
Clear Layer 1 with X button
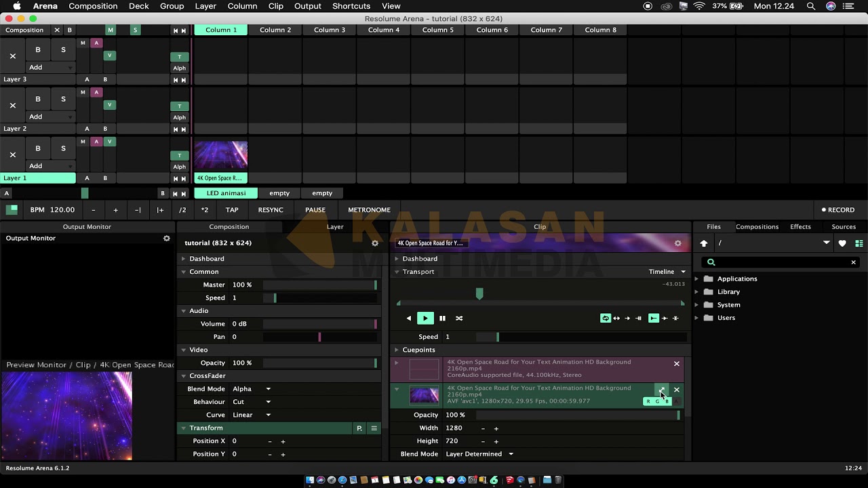(x=13, y=155)
